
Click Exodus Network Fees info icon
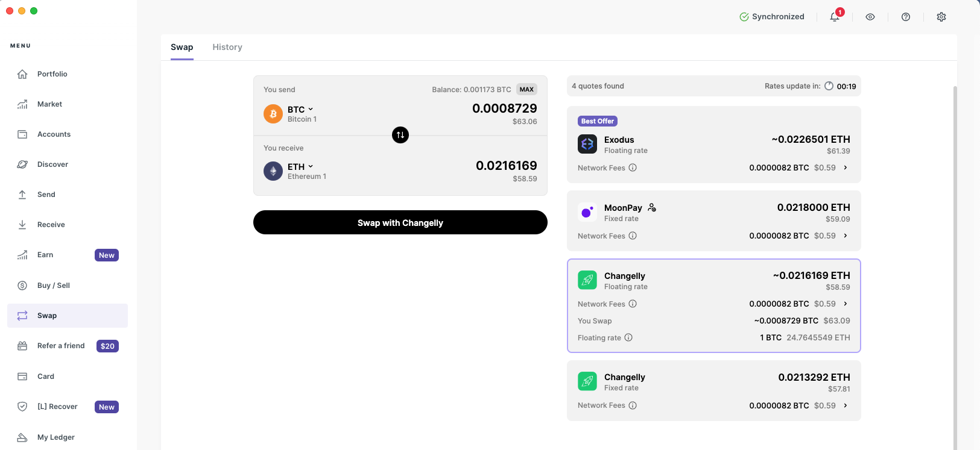pyautogui.click(x=633, y=168)
